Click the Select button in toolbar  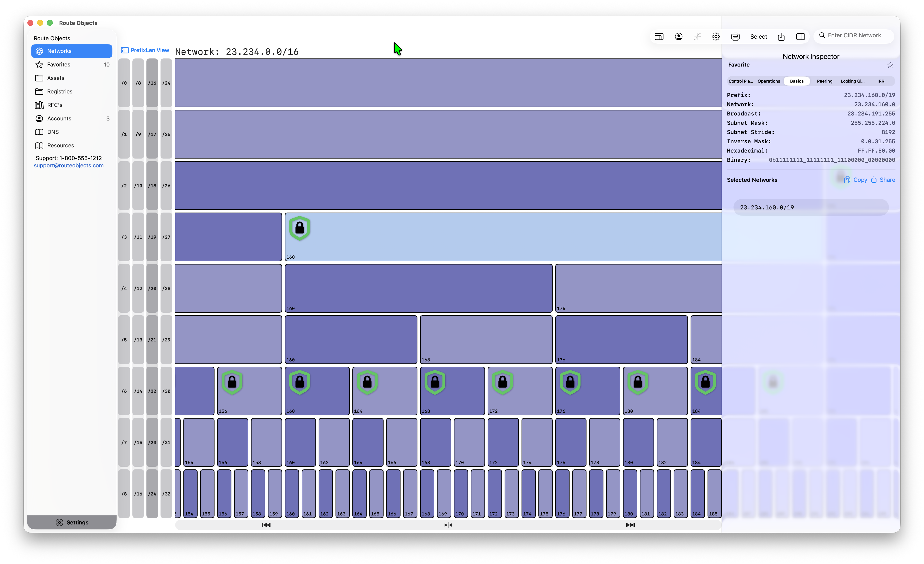(x=758, y=36)
